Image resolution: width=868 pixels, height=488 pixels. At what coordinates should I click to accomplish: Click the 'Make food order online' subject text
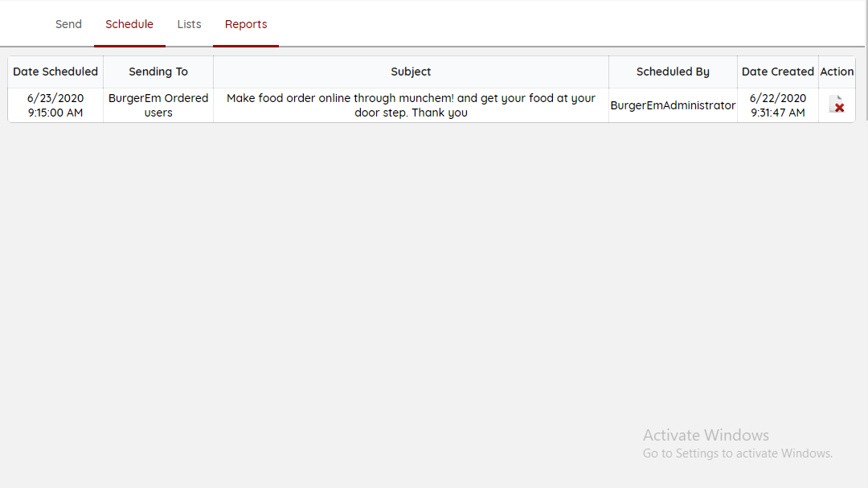pyautogui.click(x=411, y=98)
